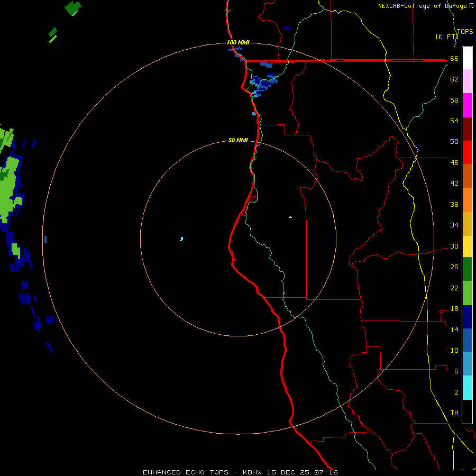Click the bright orange legend swatch
The image size is (476, 476).
click(467, 200)
